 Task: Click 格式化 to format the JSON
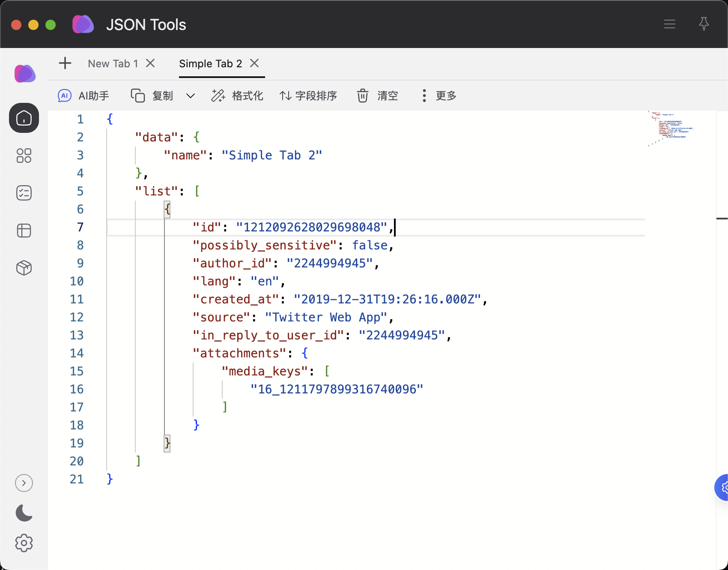(238, 96)
